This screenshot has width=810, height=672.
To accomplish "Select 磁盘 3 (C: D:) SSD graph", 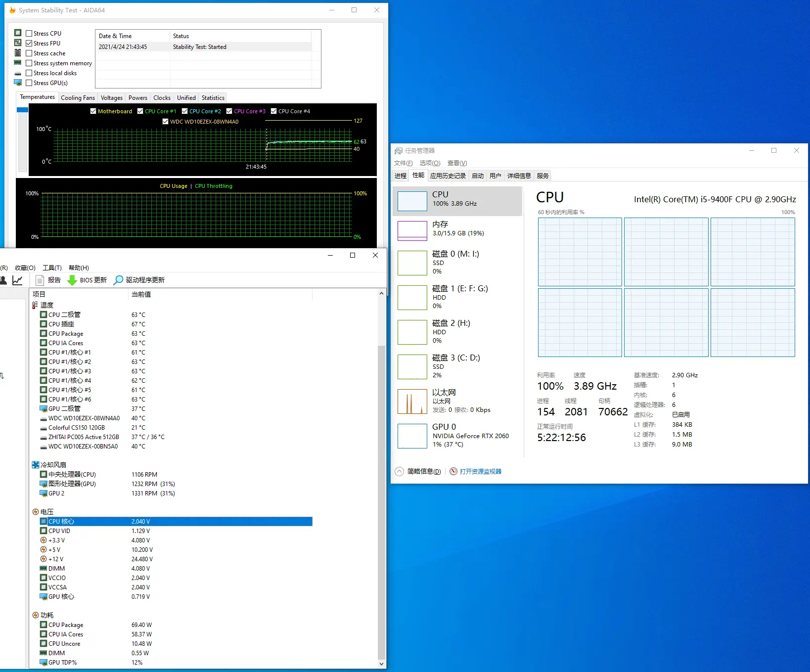I will pos(412,367).
